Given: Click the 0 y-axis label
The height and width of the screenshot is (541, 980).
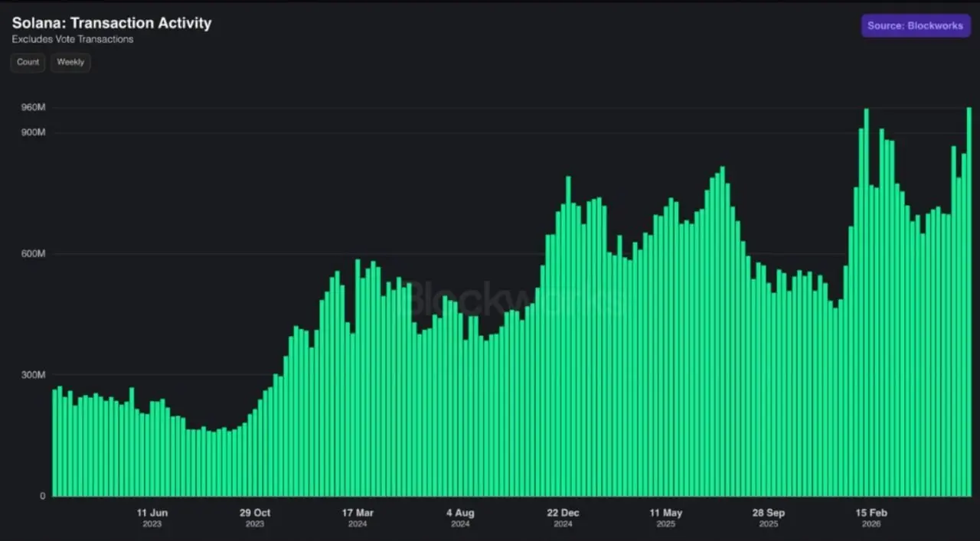Looking at the screenshot, I should (x=43, y=496).
